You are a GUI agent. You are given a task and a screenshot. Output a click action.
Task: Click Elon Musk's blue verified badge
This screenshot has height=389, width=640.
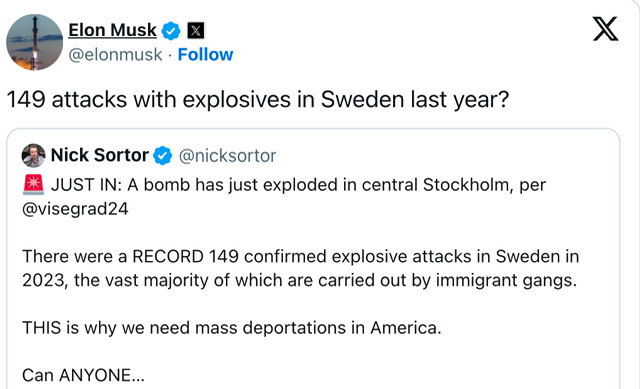pos(171,31)
